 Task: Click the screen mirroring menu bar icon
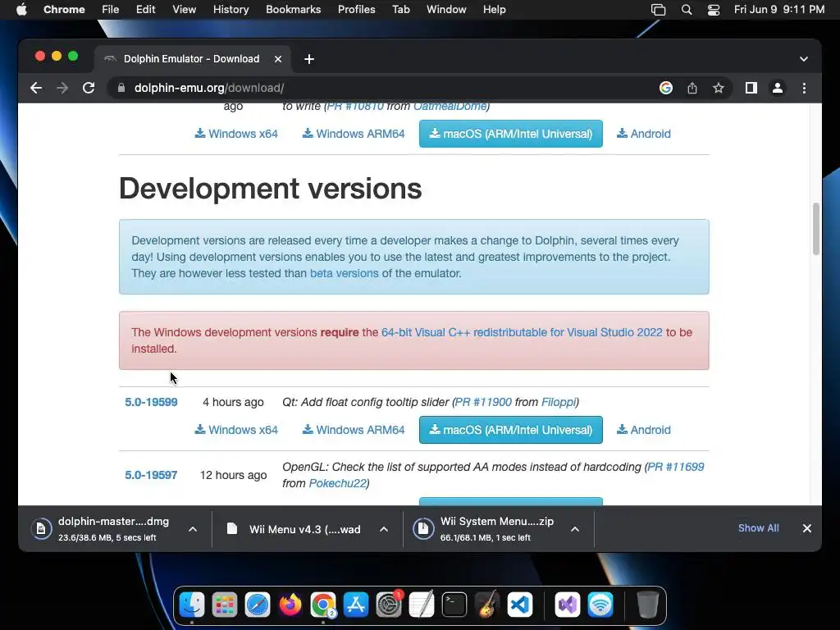pyautogui.click(x=659, y=10)
